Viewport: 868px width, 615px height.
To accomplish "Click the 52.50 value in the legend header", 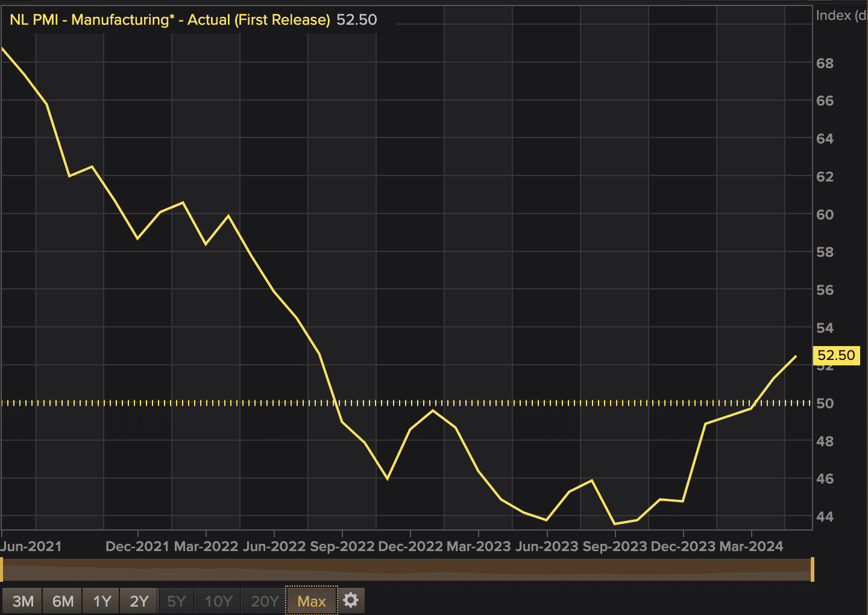I will (x=357, y=20).
